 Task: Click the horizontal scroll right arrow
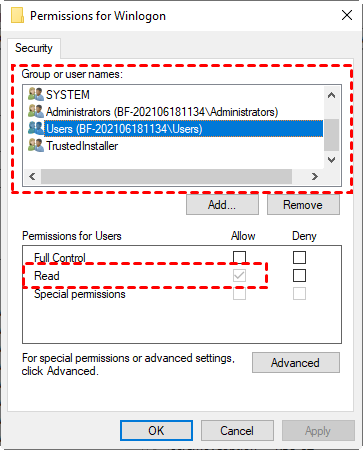pyautogui.click(x=315, y=176)
